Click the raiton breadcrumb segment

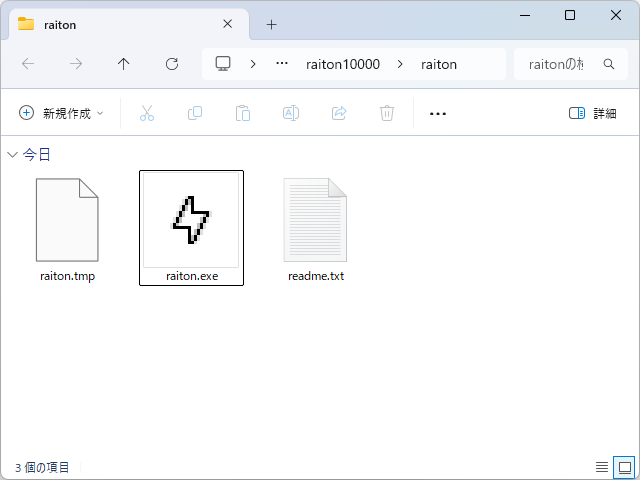439,64
